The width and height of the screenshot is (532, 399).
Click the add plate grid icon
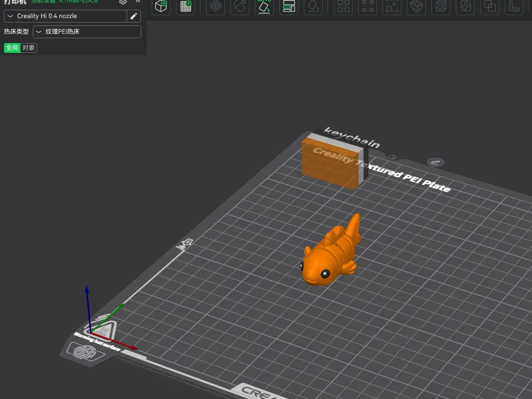tap(186, 6)
